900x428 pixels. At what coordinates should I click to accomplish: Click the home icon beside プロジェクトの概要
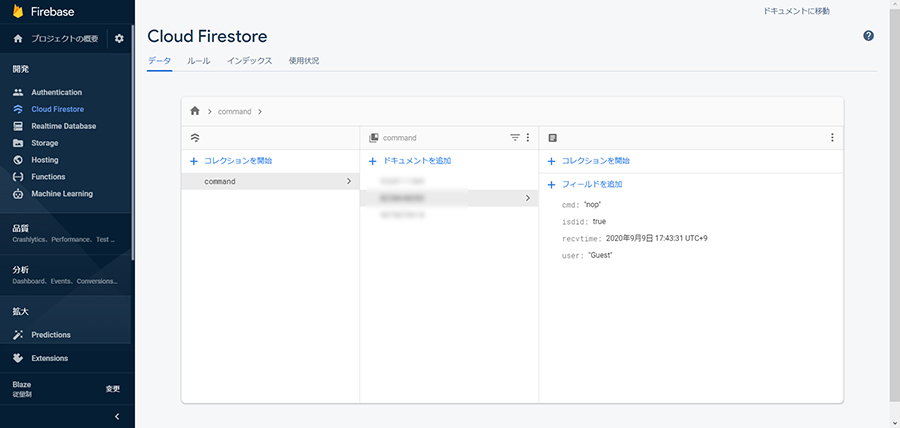click(18, 38)
